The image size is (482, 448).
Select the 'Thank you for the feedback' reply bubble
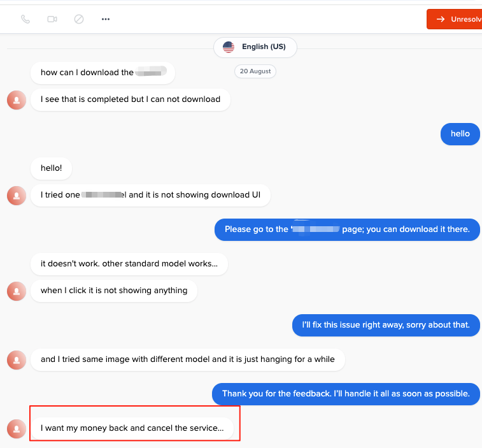[346, 394]
